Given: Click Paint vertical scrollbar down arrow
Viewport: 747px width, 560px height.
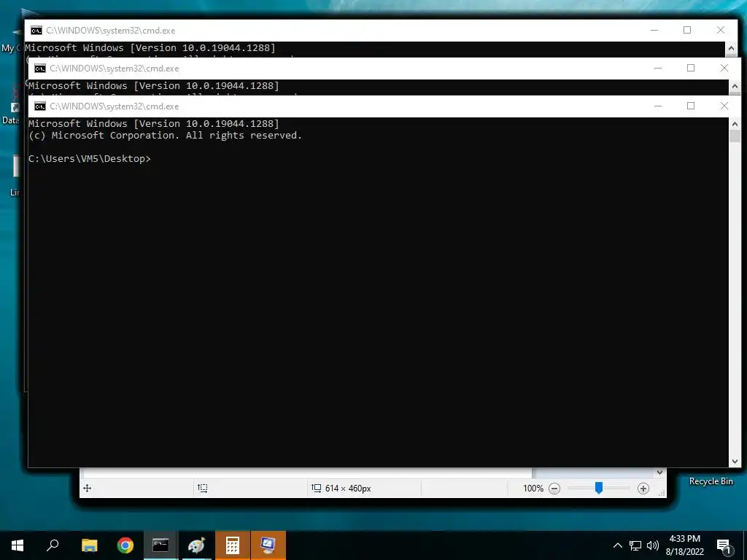Looking at the screenshot, I should pyautogui.click(x=659, y=472).
